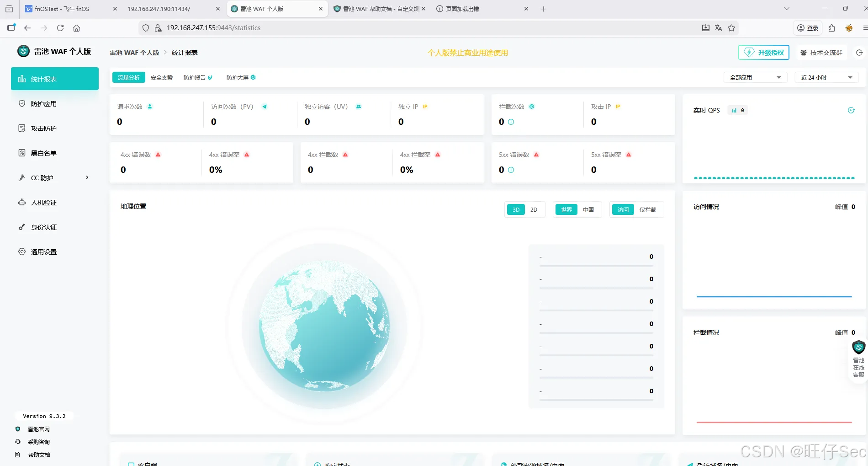Open the 全部应用 application dropdown
Image resolution: width=868 pixels, height=466 pixels.
click(x=755, y=77)
